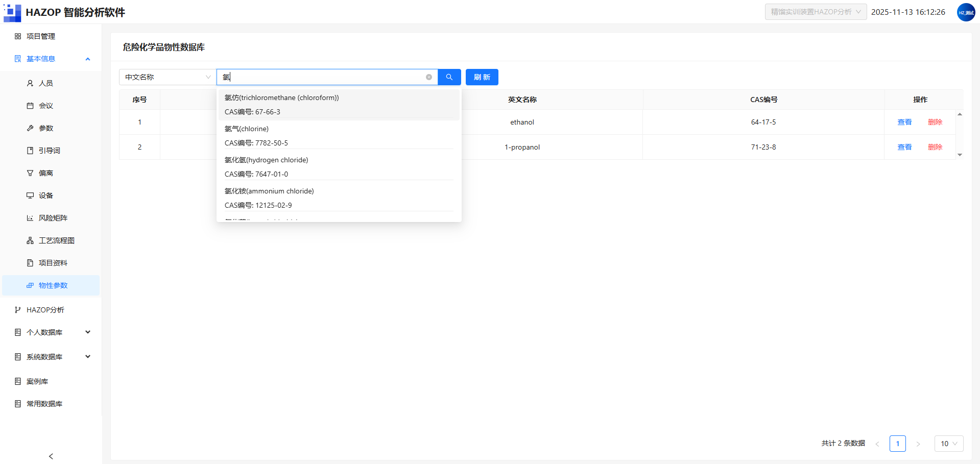Image resolution: width=980 pixels, height=464 pixels.
Task: Click the HAZOP分析 branch icon
Action: 18,310
